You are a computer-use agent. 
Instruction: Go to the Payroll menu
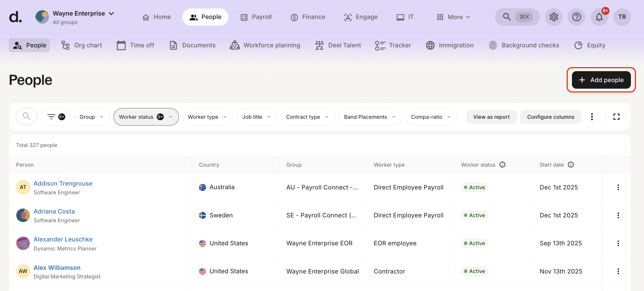click(x=256, y=17)
